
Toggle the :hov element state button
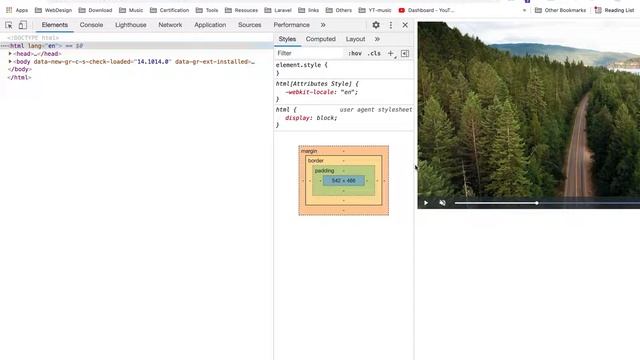coord(355,53)
